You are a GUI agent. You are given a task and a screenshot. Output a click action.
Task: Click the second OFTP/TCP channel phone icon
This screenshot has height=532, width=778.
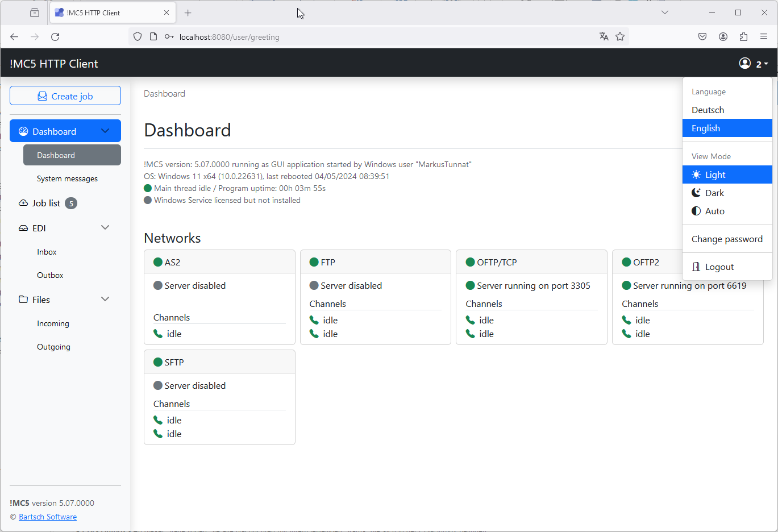pos(470,334)
